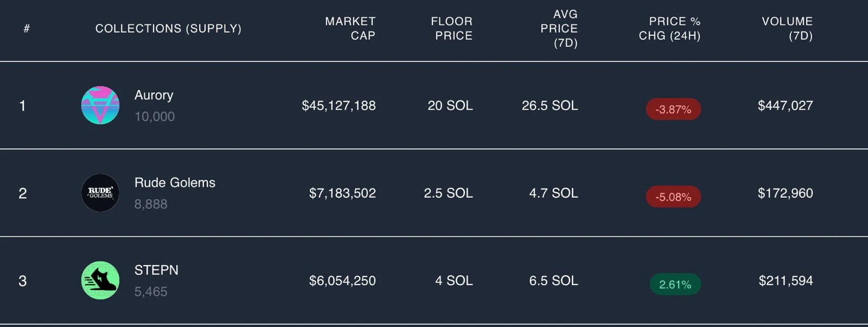Open the Rude Golems name link
This screenshot has width=868, height=327.
pos(175,183)
